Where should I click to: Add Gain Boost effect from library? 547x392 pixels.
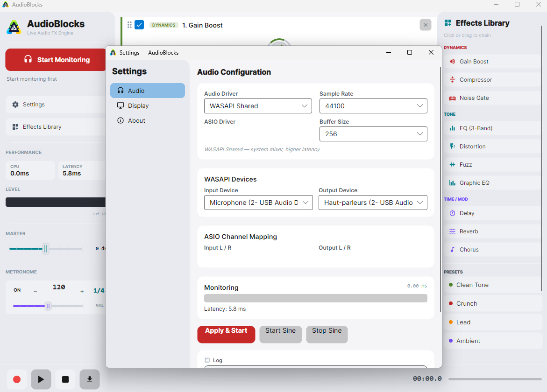pos(492,61)
